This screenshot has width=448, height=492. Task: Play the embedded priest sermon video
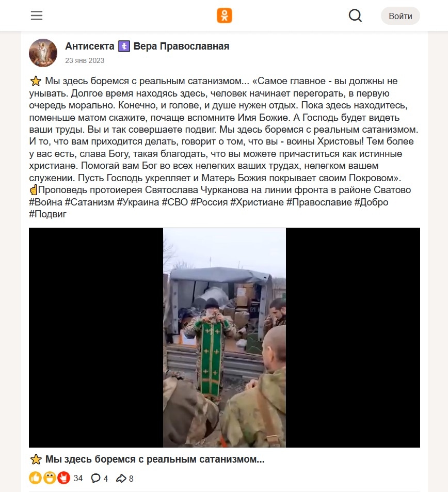225,337
